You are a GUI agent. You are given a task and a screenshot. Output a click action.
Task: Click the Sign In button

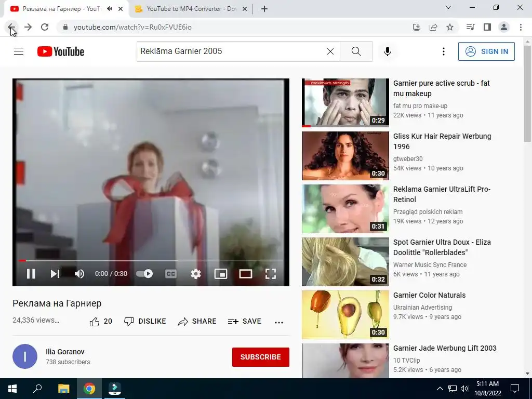click(486, 51)
